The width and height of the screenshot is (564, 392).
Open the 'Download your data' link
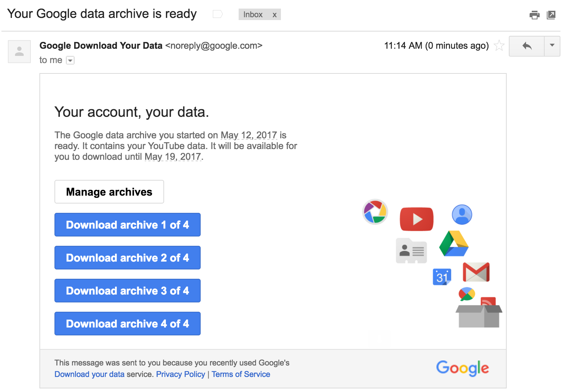[x=90, y=374]
